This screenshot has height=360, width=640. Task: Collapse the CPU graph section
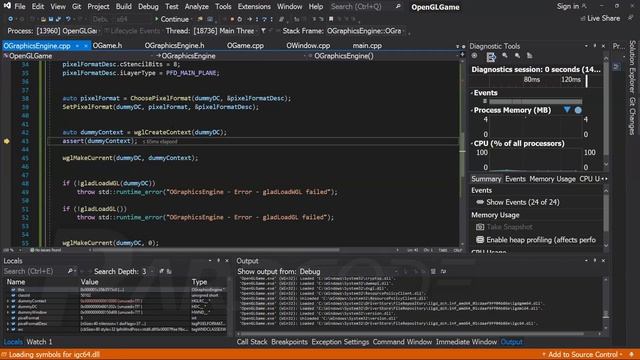point(472,144)
